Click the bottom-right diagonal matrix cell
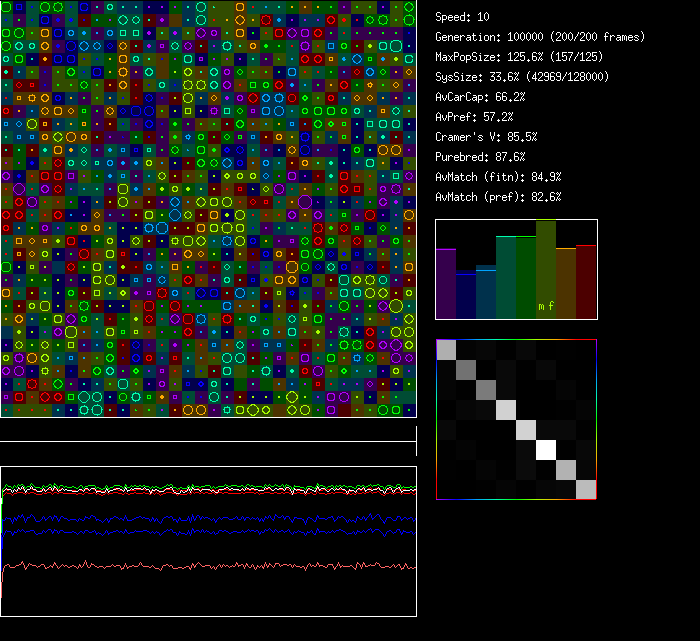This screenshot has height=641, width=700. point(586,489)
